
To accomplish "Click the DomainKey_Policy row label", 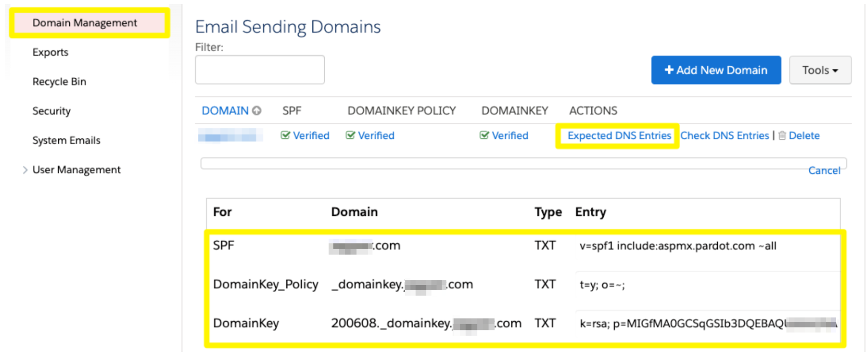I will [x=266, y=285].
